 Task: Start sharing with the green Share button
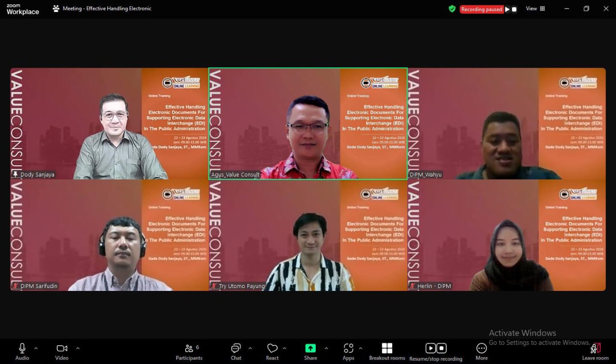click(x=310, y=351)
